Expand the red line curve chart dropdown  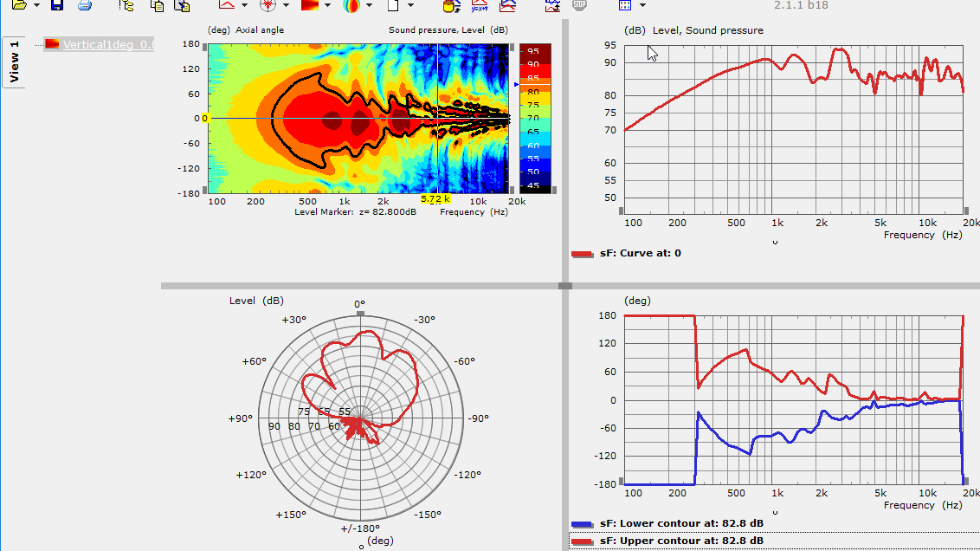(245, 5)
